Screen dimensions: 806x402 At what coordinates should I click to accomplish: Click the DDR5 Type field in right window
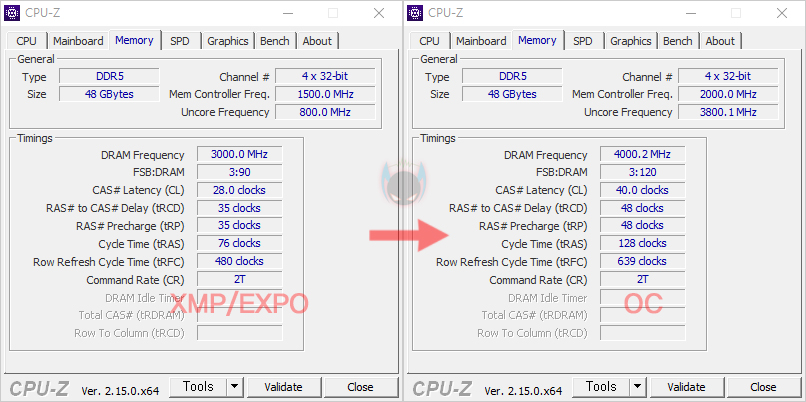(512, 77)
